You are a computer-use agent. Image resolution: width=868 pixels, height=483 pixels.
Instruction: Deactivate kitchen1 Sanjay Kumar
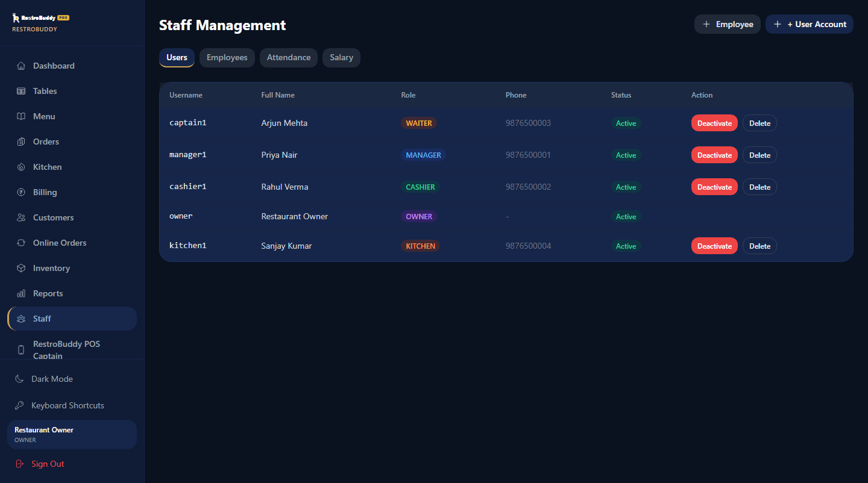(x=714, y=246)
